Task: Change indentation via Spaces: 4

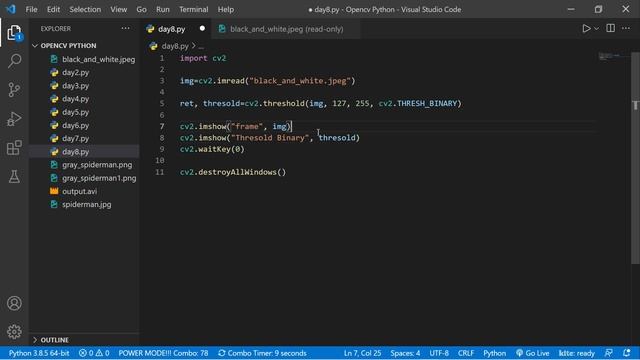Action: click(x=405, y=353)
